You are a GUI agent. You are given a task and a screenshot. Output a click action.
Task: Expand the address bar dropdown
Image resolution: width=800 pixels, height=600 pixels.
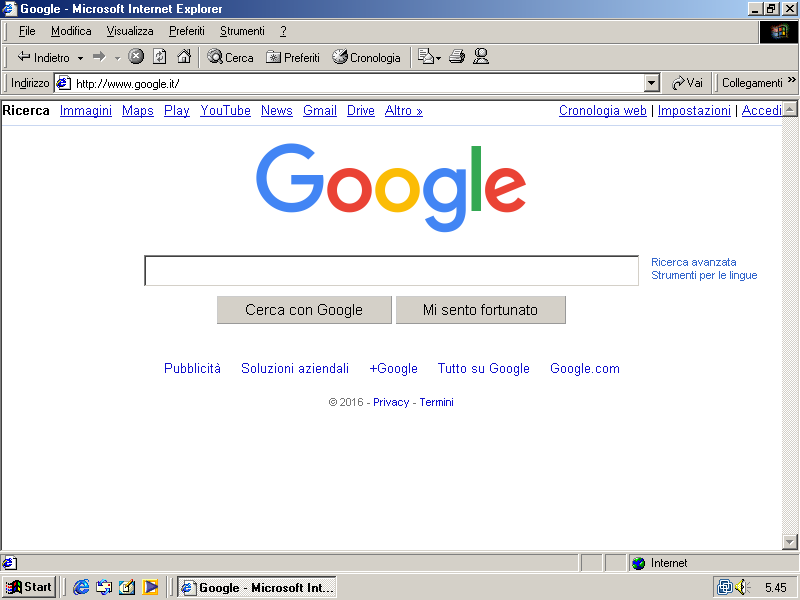[652, 83]
